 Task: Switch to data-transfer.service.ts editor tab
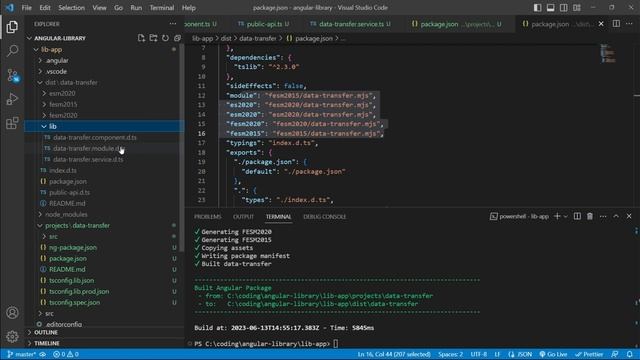(350, 24)
